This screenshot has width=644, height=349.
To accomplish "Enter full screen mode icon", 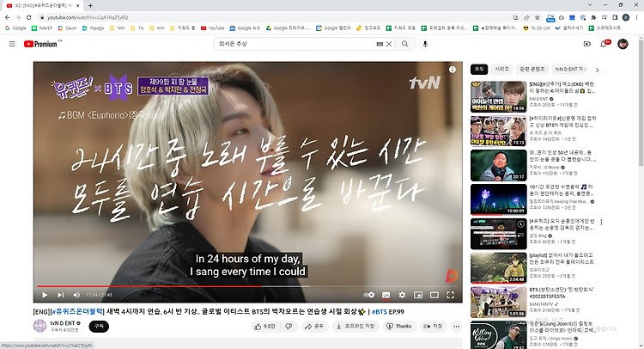I will coord(451,295).
